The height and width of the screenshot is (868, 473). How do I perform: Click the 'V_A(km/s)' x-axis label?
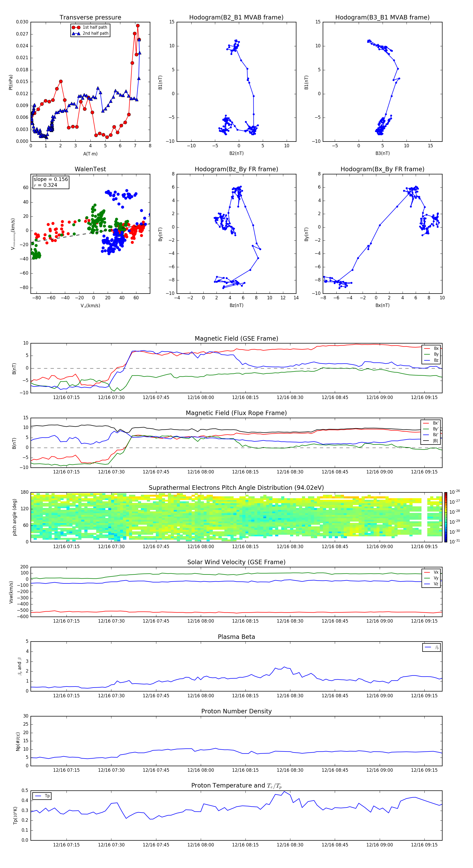point(90,306)
